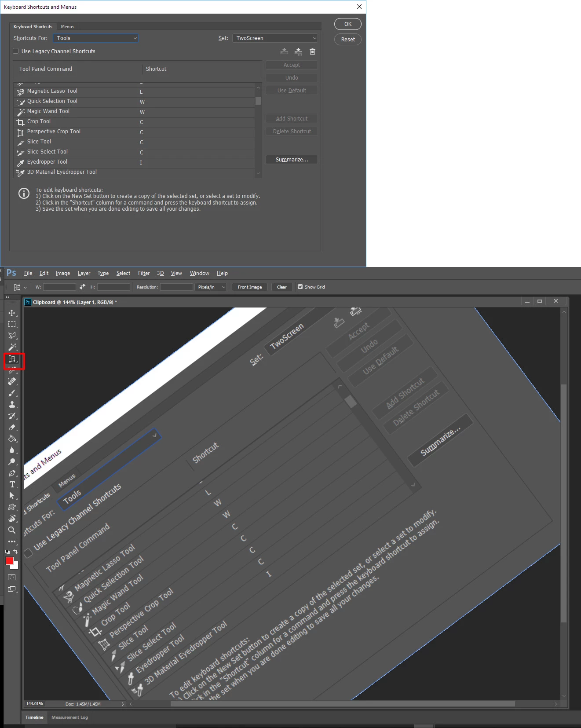Screen dimensions: 581x728
Task: Select the Move tool in Photoshop toolbar
Action: coord(12,313)
